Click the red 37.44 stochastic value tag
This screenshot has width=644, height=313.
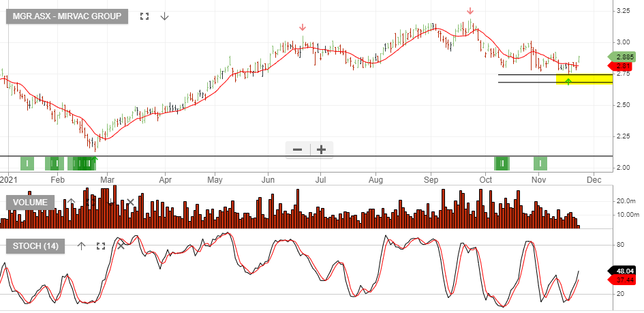(622, 280)
